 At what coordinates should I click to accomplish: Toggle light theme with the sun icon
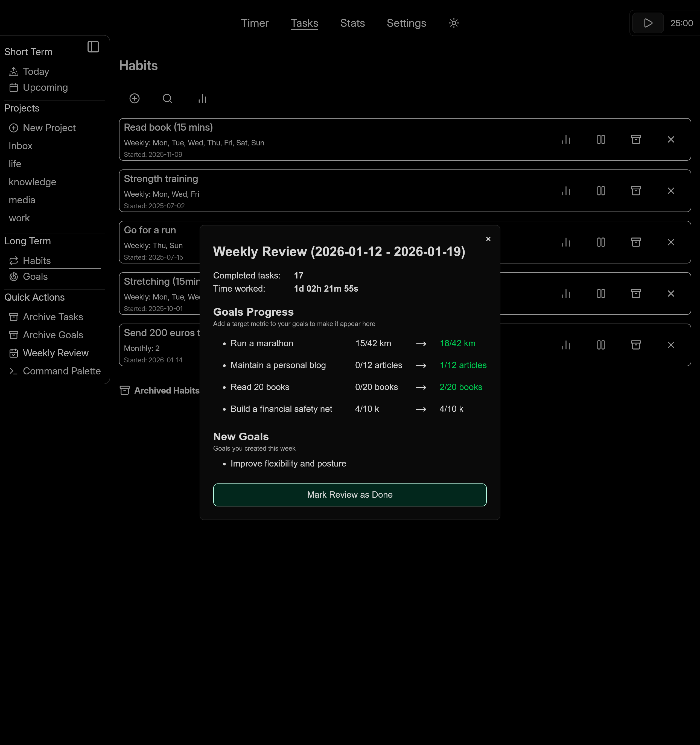[453, 23]
